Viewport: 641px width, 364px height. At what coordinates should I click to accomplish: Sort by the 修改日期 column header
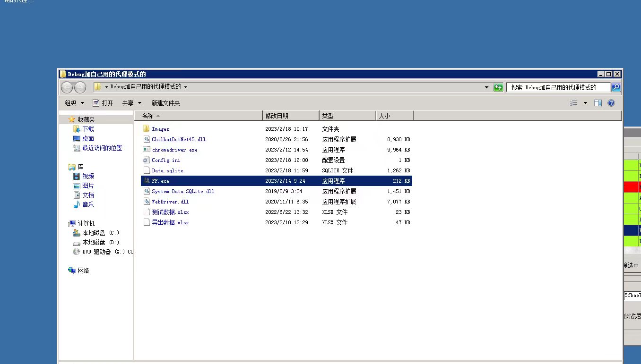(x=291, y=116)
